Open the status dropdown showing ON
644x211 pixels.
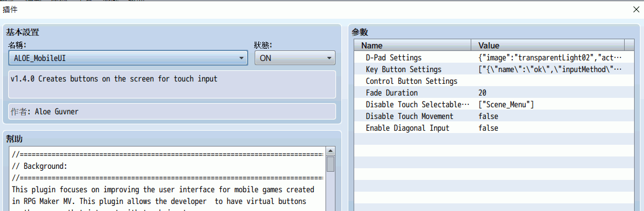click(x=295, y=58)
